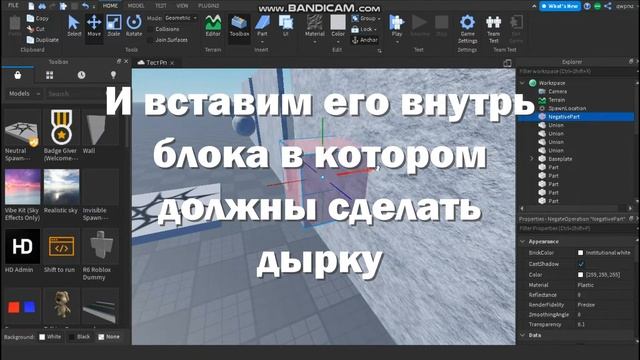This screenshot has width=640, height=360.
Task: Collapse the Data property section
Action: [523, 335]
